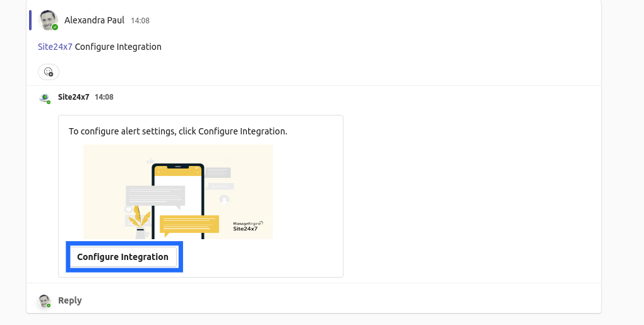Image resolution: width=644 pixels, height=325 pixels.
Task: Click the timestamp next to Alexandra Paul
Action: click(140, 21)
